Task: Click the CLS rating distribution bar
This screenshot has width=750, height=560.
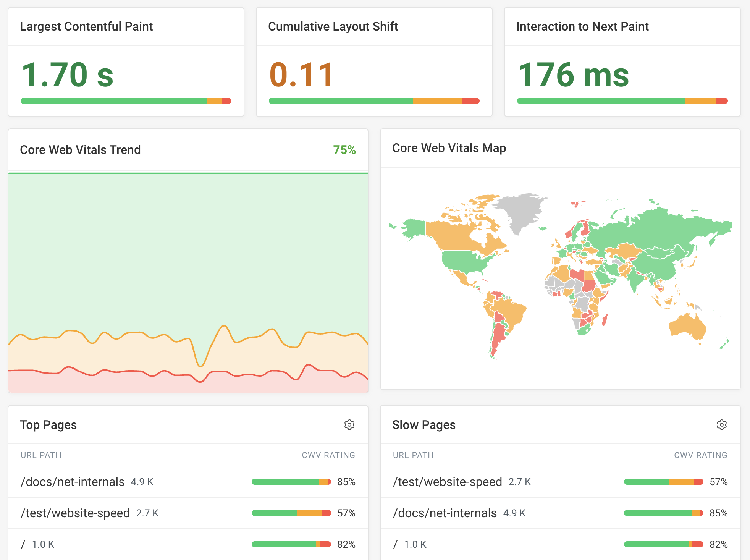Action: pos(374,101)
